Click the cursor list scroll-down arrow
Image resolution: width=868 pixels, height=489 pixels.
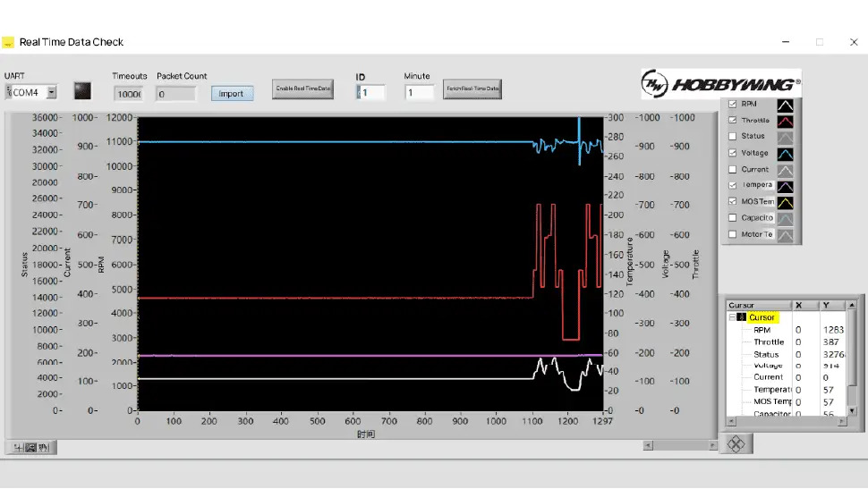[x=852, y=410]
